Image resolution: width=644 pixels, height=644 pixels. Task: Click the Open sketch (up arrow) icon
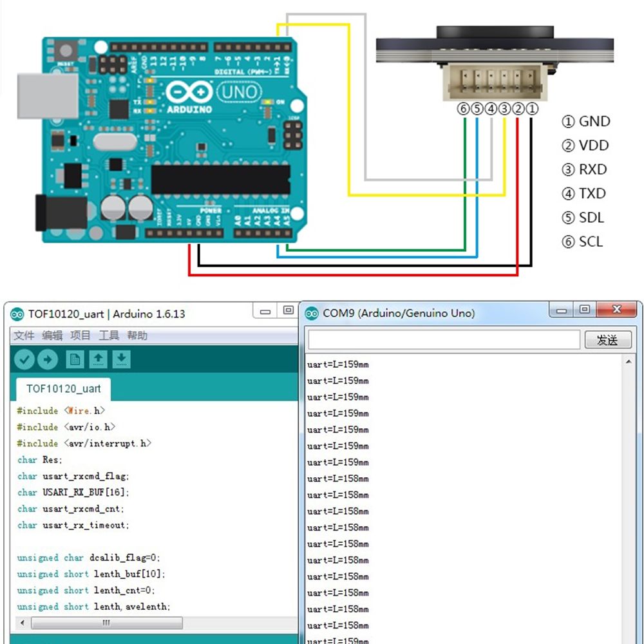(98, 359)
